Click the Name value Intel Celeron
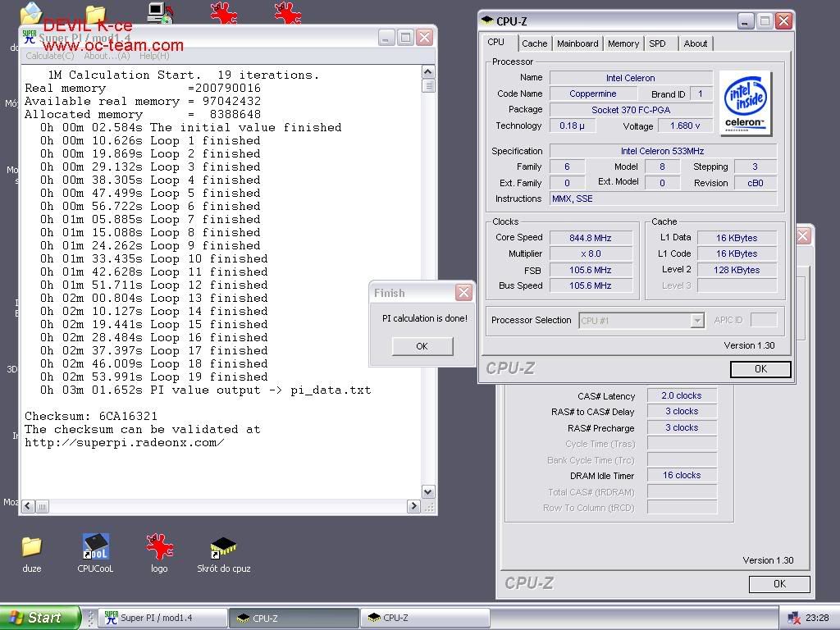 [x=631, y=78]
